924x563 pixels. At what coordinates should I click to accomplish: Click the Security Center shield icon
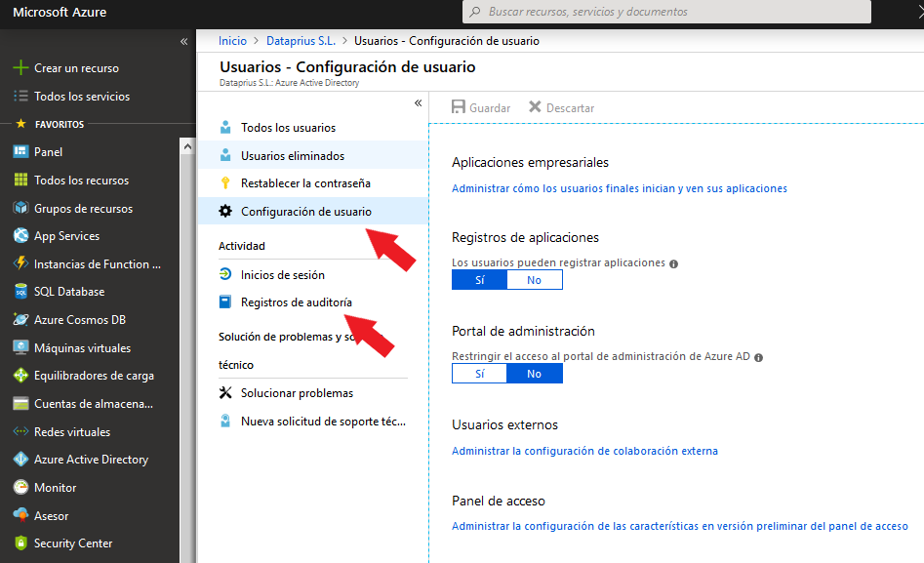[x=20, y=543]
